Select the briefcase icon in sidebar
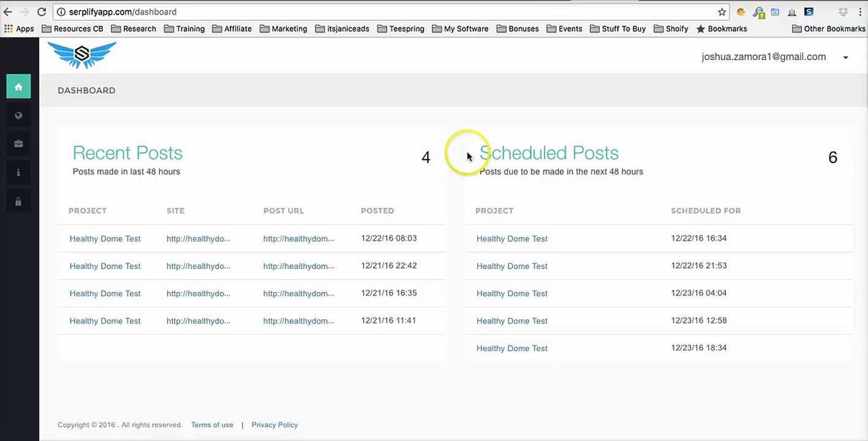The image size is (868, 441). [x=18, y=144]
